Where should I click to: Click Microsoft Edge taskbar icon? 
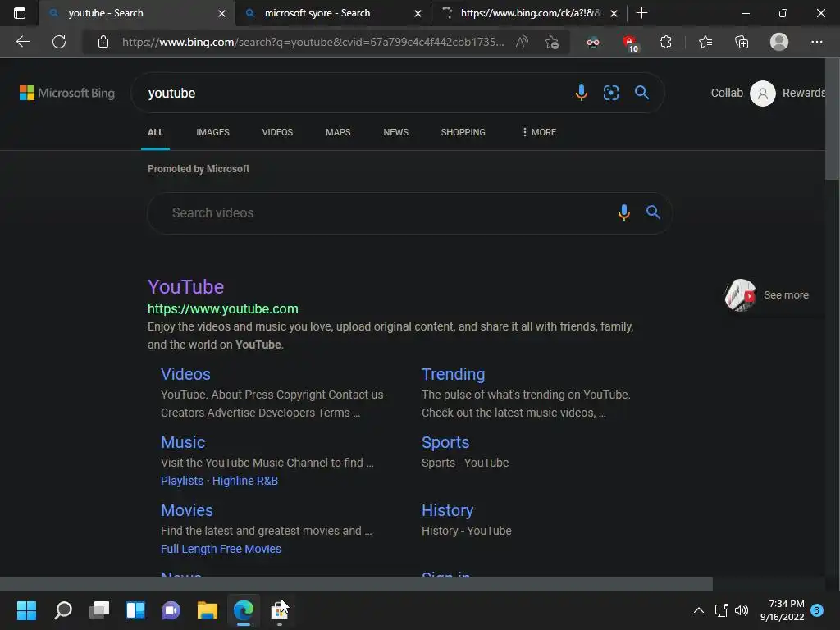click(x=243, y=610)
